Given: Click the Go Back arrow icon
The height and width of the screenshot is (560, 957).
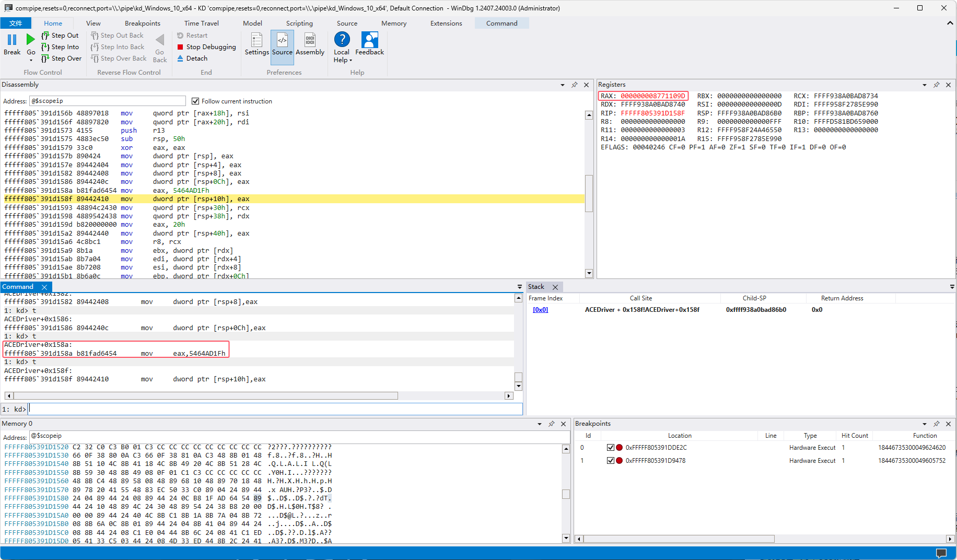Looking at the screenshot, I should (160, 40).
